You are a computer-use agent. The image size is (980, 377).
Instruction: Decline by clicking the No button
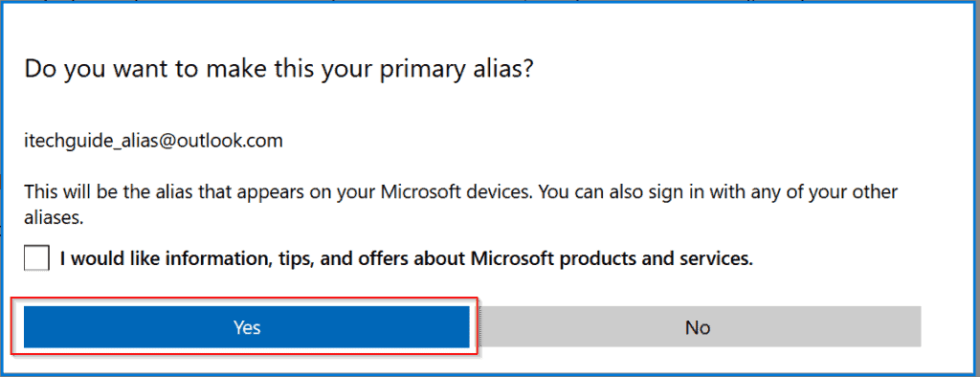[697, 326]
